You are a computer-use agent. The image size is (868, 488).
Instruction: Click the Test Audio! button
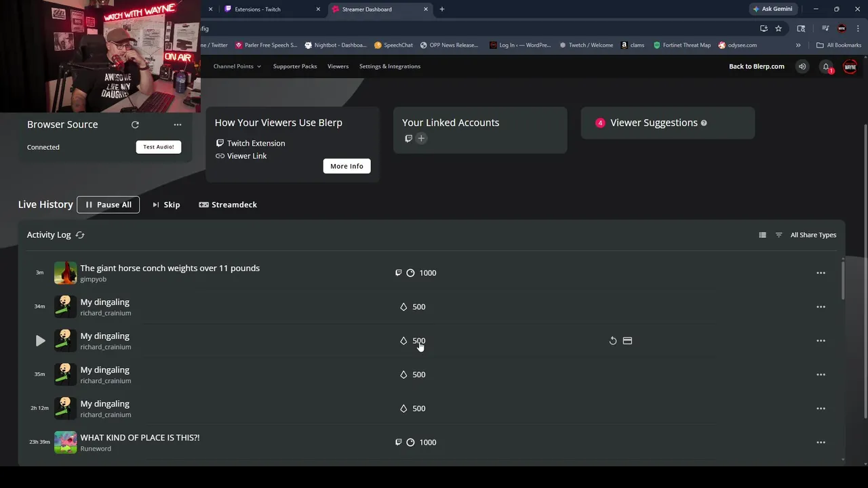(x=159, y=147)
